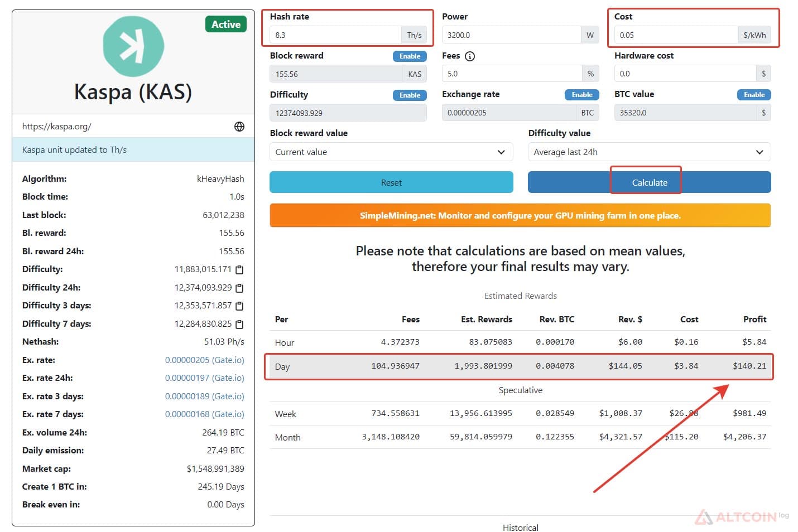Copy the current Difficulty value with the clipboard icon
The image size is (798, 532).
point(239,270)
